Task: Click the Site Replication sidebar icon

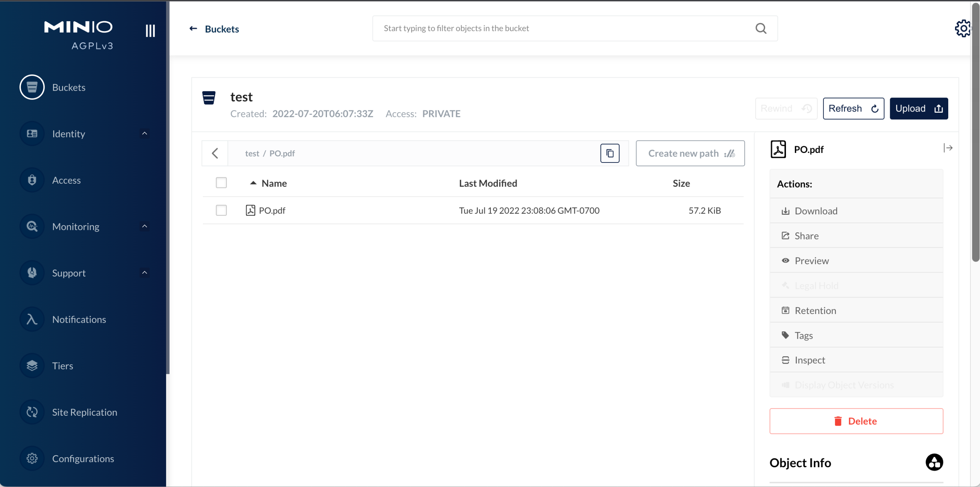Action: pyautogui.click(x=32, y=412)
